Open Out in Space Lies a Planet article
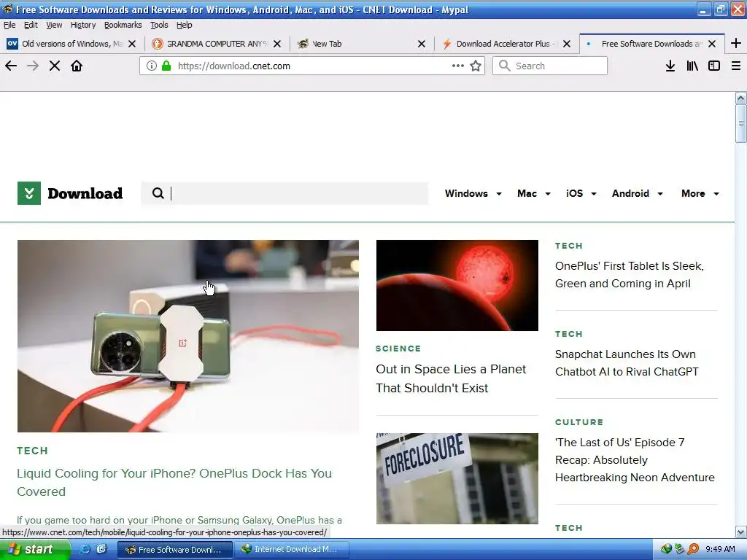747x560 pixels. tap(451, 378)
